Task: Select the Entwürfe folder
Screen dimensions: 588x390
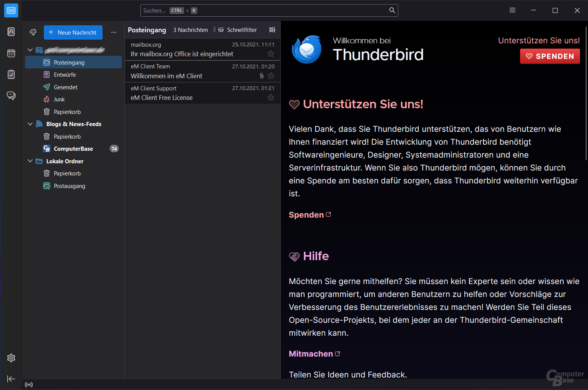Action: (x=73, y=74)
